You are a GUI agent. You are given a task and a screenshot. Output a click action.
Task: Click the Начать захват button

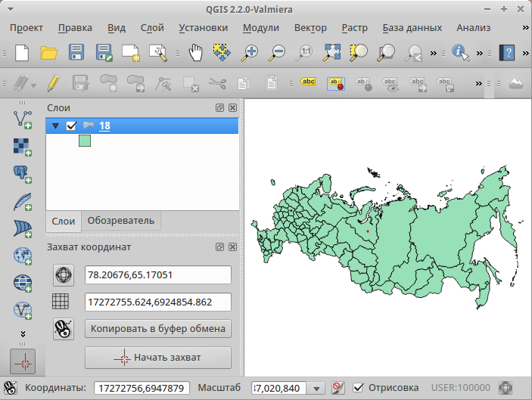157,357
